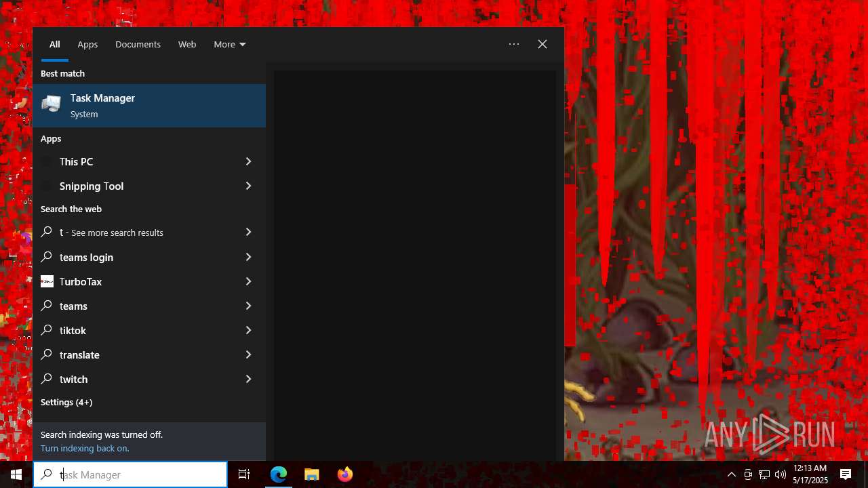868x488 pixels.
Task: Click magnifier icon beside tiktok suggestion
Action: 47,330
